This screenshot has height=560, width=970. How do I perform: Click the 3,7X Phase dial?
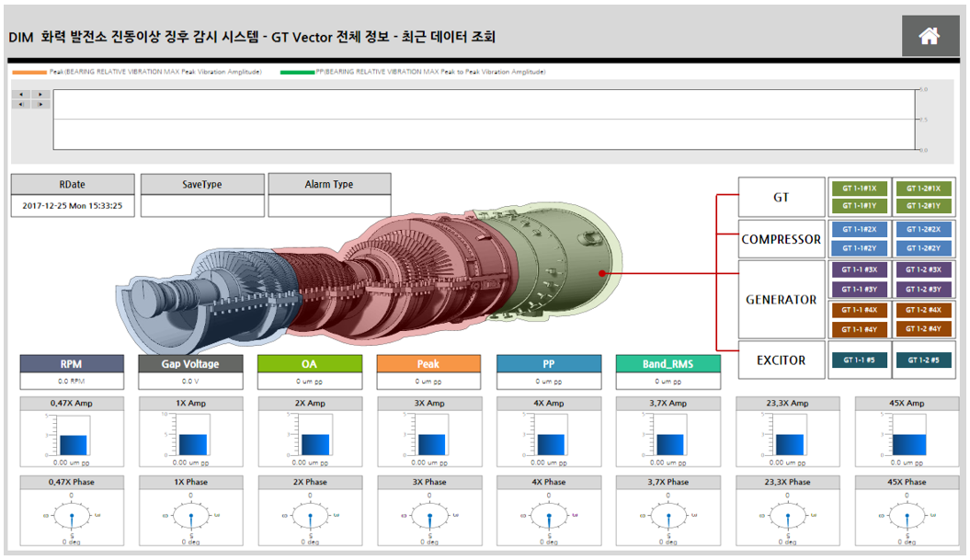(x=668, y=516)
